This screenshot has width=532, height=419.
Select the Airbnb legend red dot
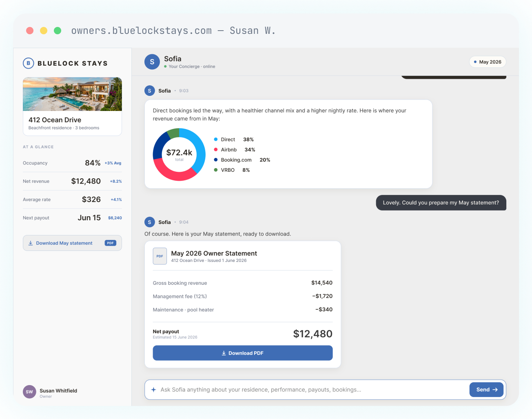click(x=216, y=150)
